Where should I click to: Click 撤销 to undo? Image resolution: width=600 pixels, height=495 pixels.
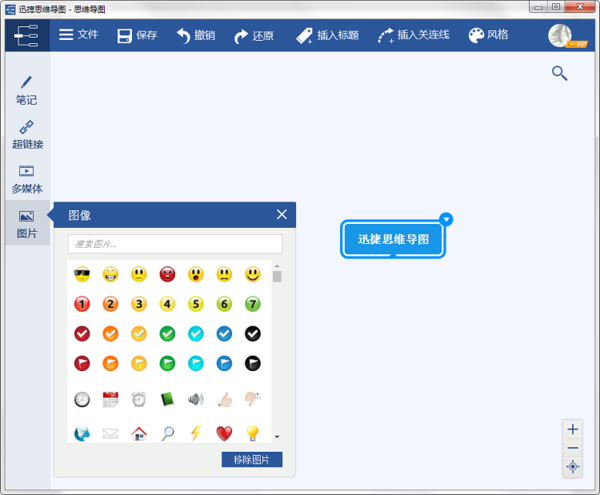point(196,36)
